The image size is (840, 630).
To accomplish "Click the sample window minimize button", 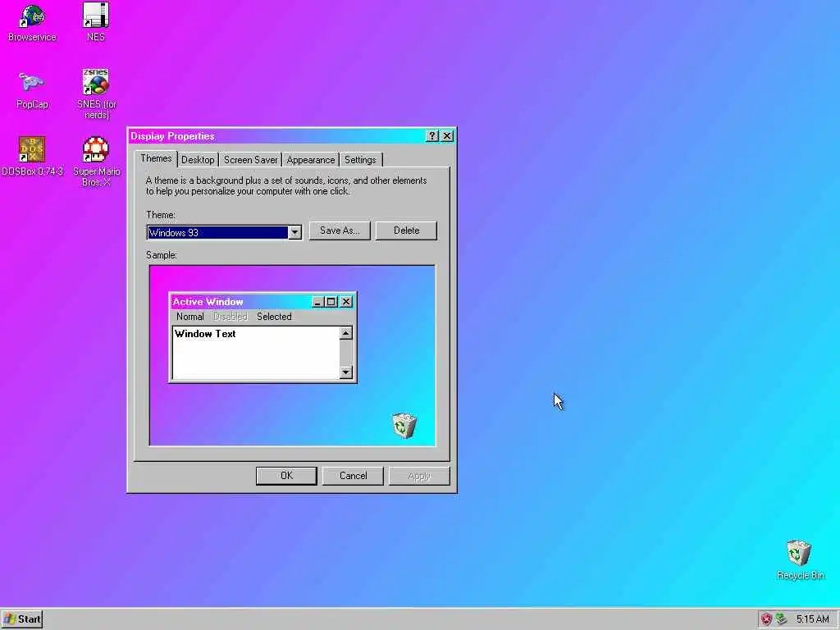I will pos(318,302).
